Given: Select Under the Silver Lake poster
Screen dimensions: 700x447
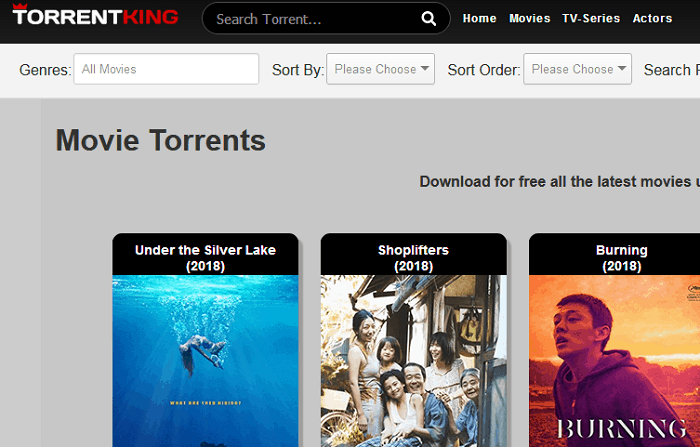Looking at the screenshot, I should 205,361.
